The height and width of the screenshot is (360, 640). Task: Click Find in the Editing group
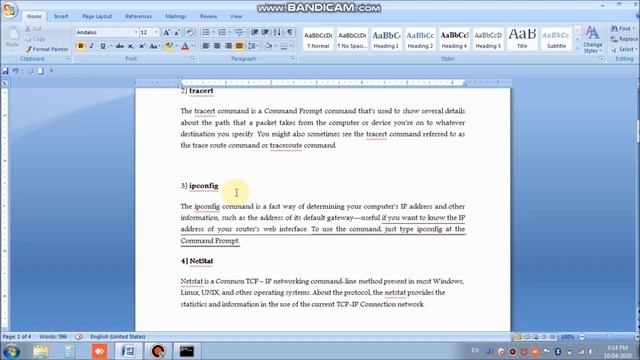(x=623, y=29)
